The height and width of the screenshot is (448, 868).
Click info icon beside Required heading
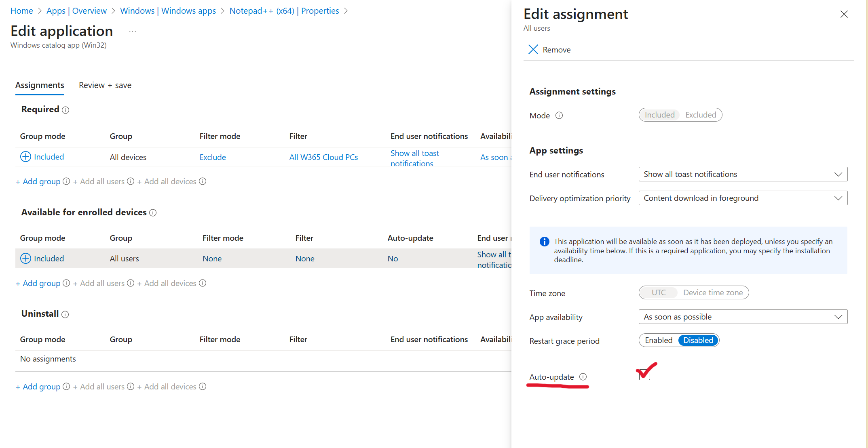65,110
